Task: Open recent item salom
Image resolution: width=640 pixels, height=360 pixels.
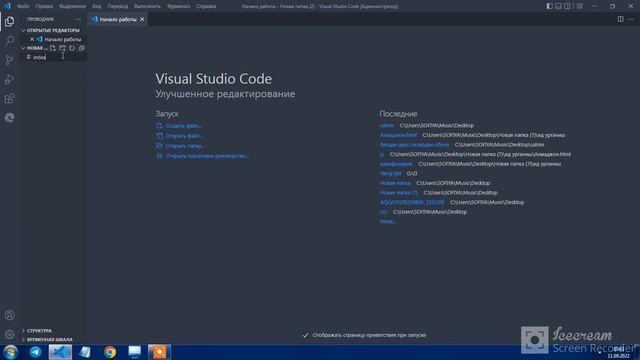Action: [387, 125]
